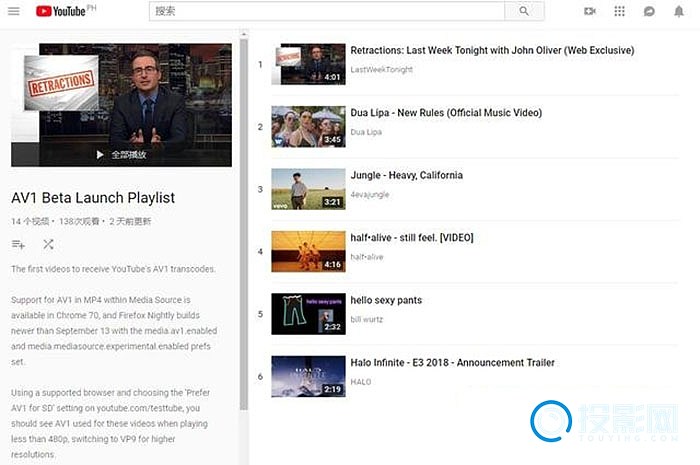
Task: Save playlist with add-to-library icon
Action: pyautogui.click(x=18, y=244)
